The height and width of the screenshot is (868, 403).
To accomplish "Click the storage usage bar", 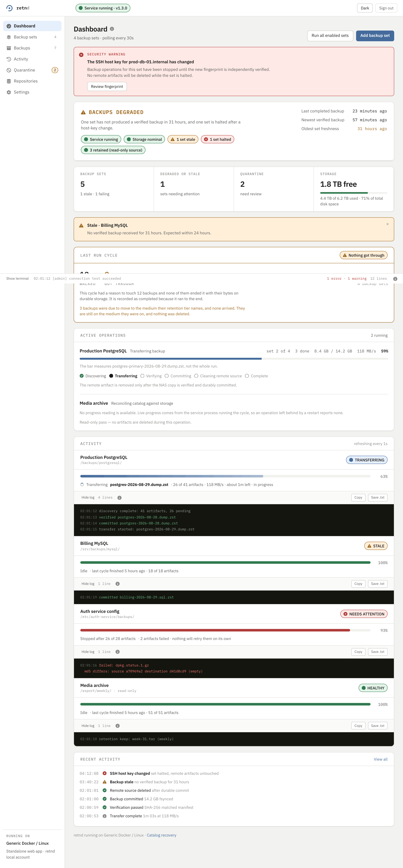I will (x=353, y=193).
